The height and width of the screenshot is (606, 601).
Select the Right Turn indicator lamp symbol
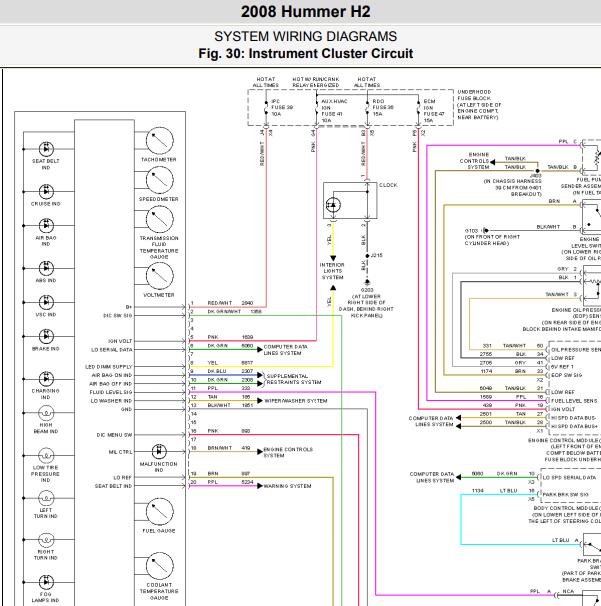46,540
